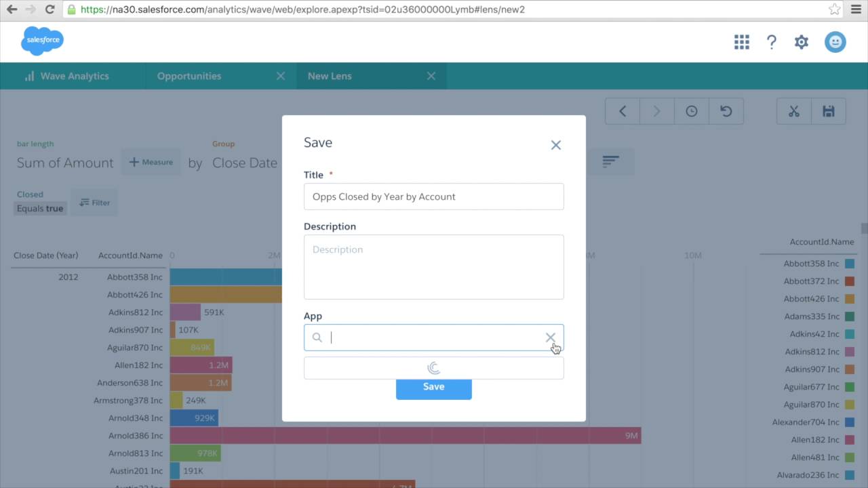Viewport: 868px width, 488px height.
Task: Click the legend scrollbar handle
Action: click(x=864, y=228)
